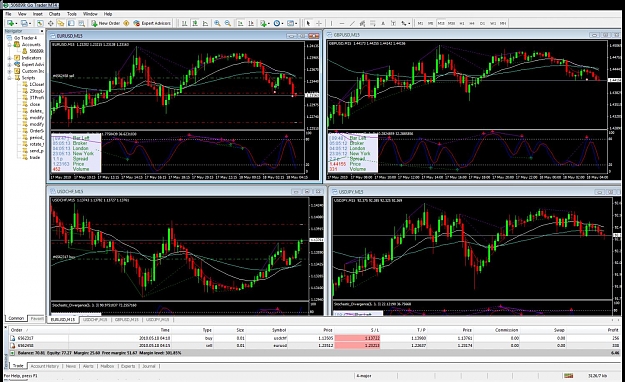Switch to M1 timeframe
Viewport: 625px width, 382px height.
point(420,24)
